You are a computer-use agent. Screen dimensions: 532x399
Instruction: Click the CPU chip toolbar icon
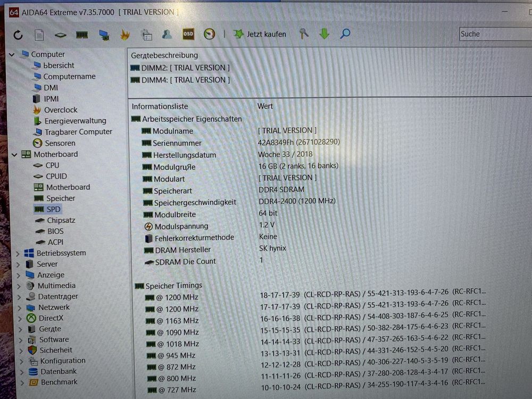(x=61, y=35)
